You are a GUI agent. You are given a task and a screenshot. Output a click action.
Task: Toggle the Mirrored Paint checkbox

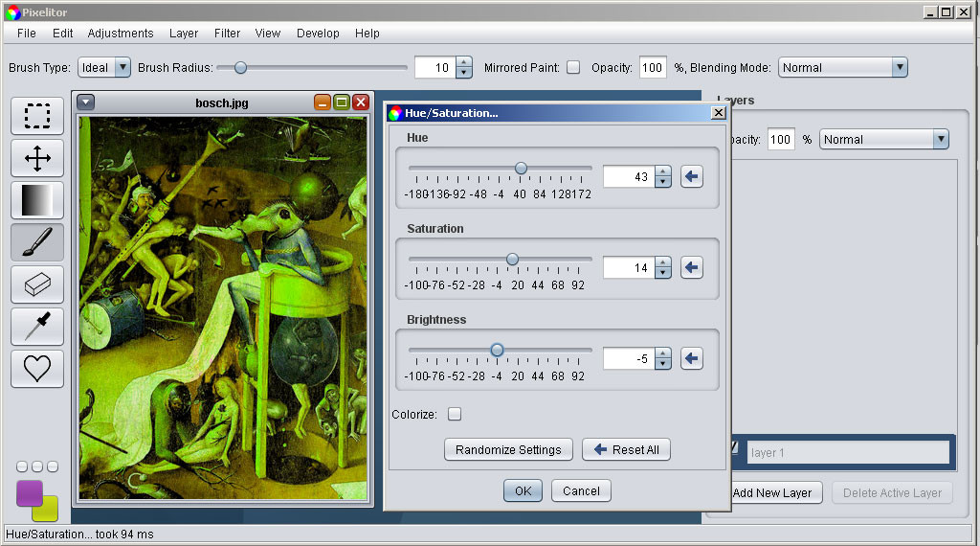coord(573,68)
